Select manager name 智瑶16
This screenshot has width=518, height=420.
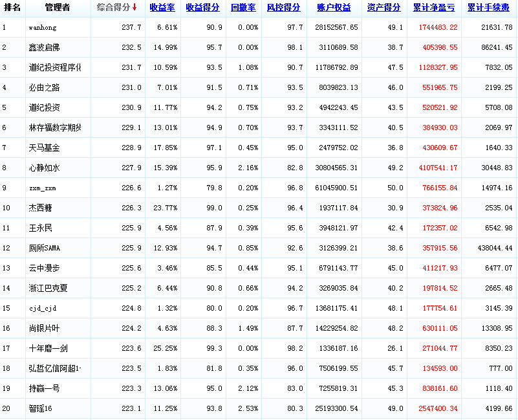click(x=40, y=408)
